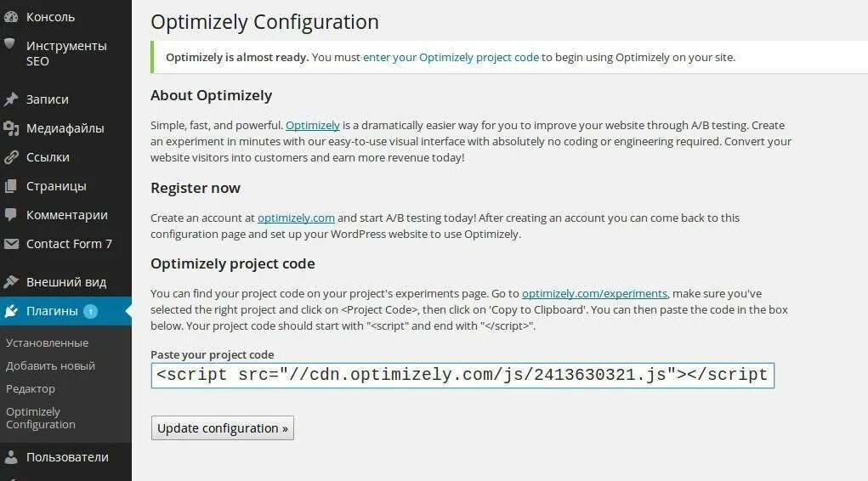Click the Пользователи user icon
The image size is (868, 481).
[x=10, y=457]
